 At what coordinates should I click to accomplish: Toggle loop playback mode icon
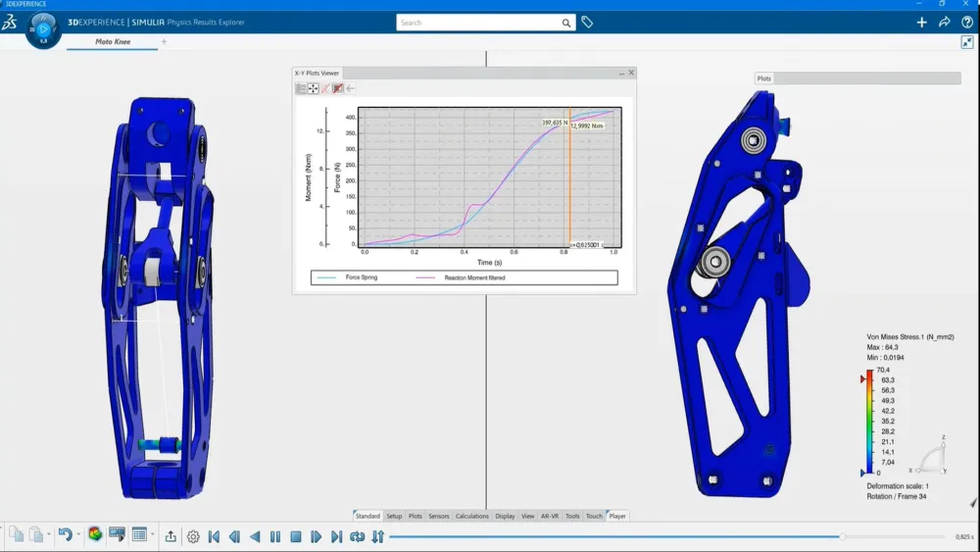[x=357, y=536]
